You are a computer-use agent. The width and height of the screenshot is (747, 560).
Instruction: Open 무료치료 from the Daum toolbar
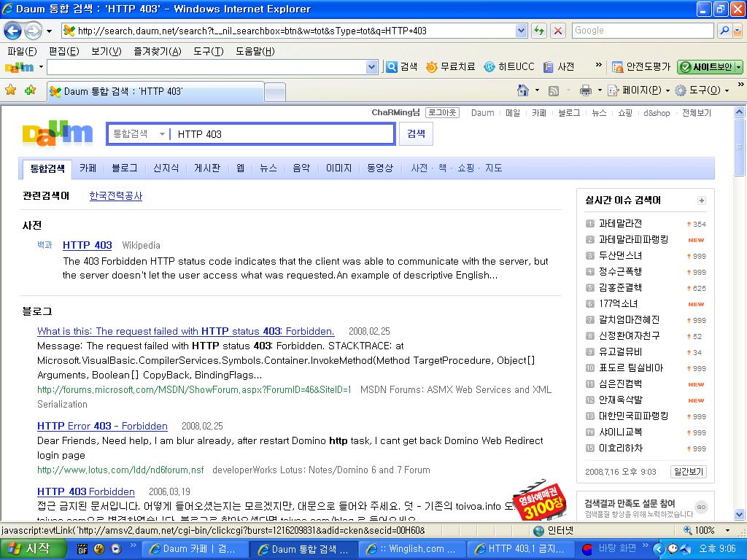coord(451,66)
